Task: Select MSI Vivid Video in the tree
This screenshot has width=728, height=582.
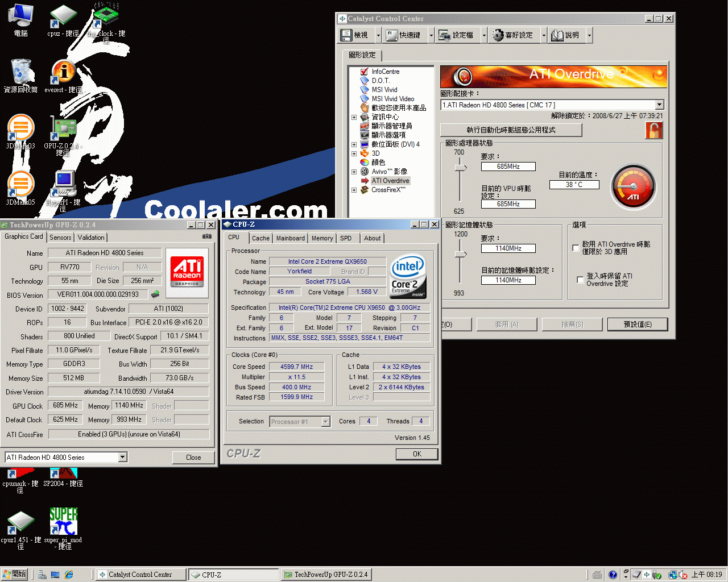Action: pos(392,99)
